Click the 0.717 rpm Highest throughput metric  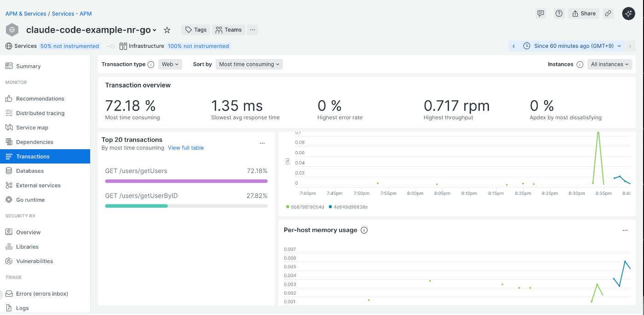(x=456, y=110)
